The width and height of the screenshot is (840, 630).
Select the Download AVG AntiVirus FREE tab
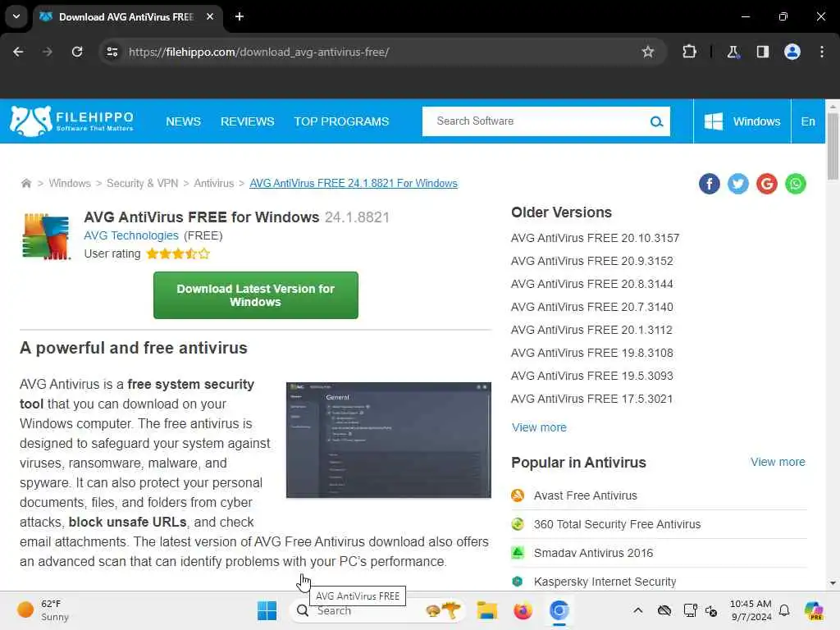[126, 16]
